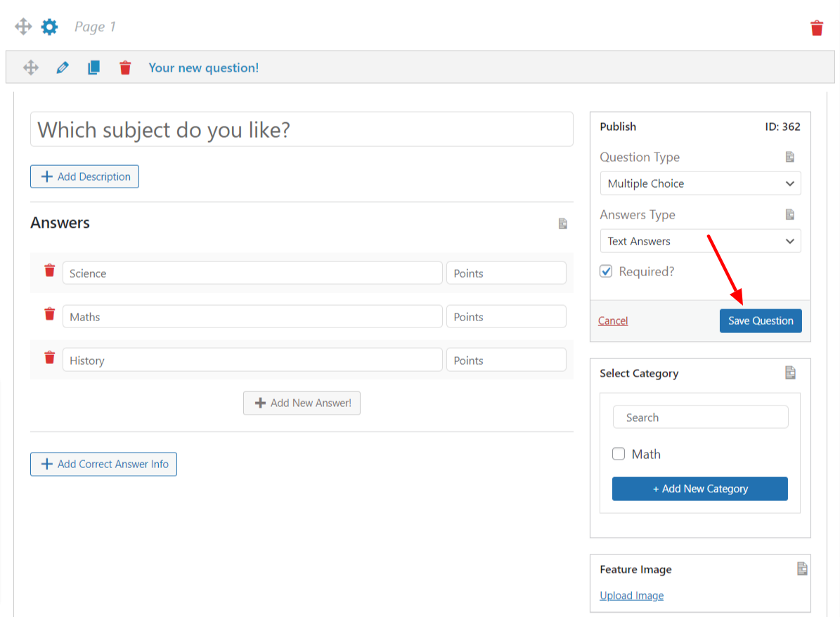
Task: Click the Add New Category button
Action: tap(699, 488)
